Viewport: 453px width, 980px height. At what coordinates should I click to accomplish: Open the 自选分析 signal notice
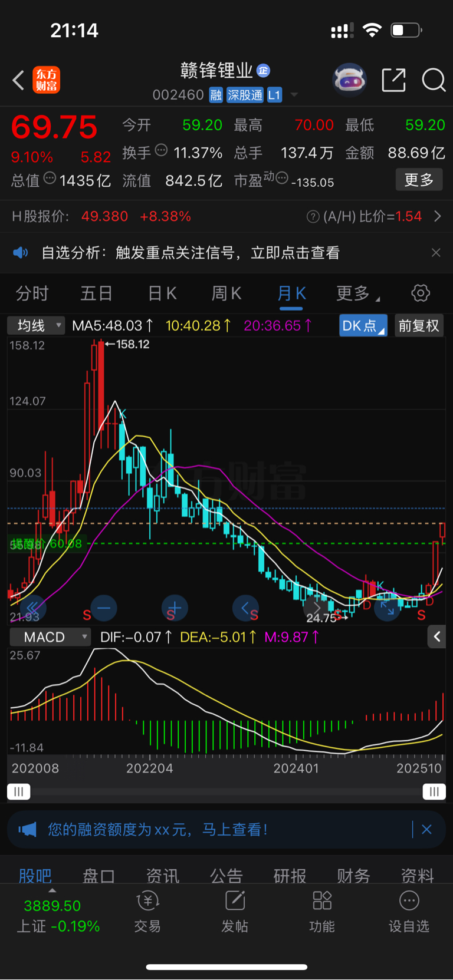click(191, 253)
